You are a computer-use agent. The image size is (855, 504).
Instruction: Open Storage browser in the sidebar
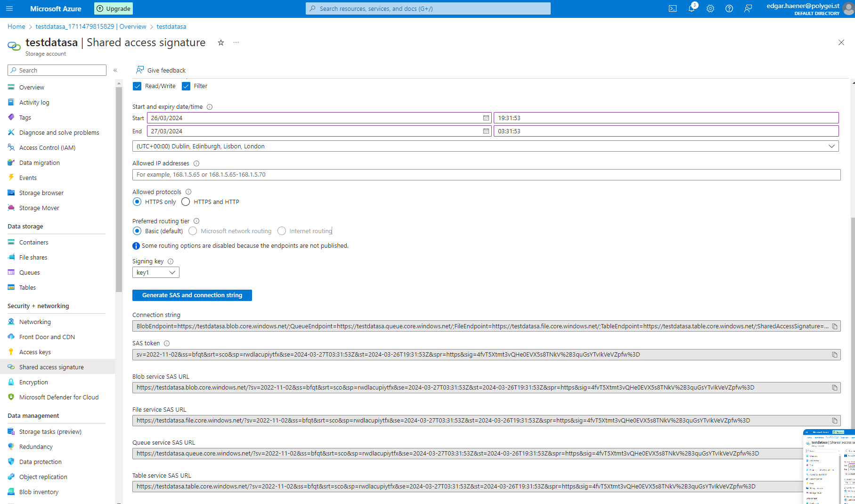pos(41,193)
